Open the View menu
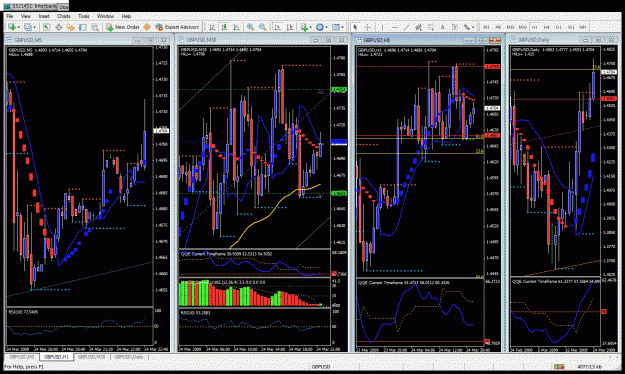Image resolution: width=625 pixels, height=374 pixels. (26, 16)
